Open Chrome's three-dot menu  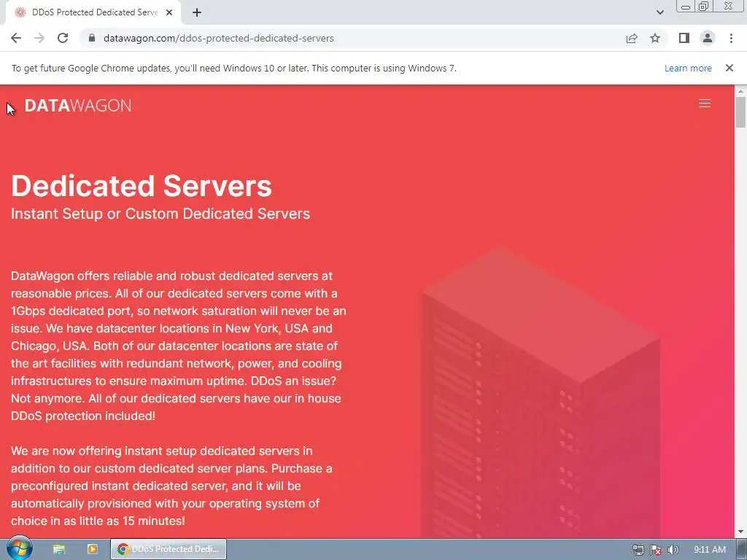click(731, 38)
